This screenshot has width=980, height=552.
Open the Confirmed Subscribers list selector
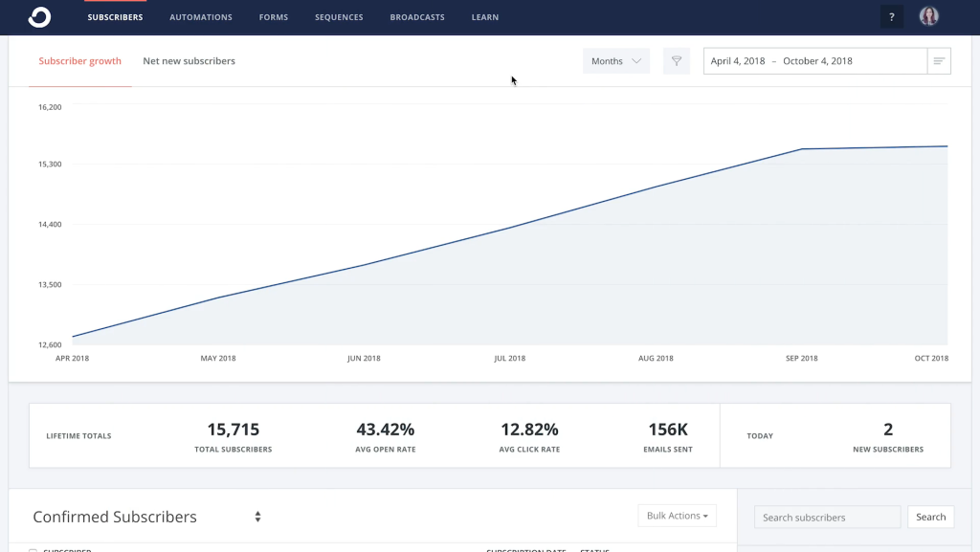[115, 517]
